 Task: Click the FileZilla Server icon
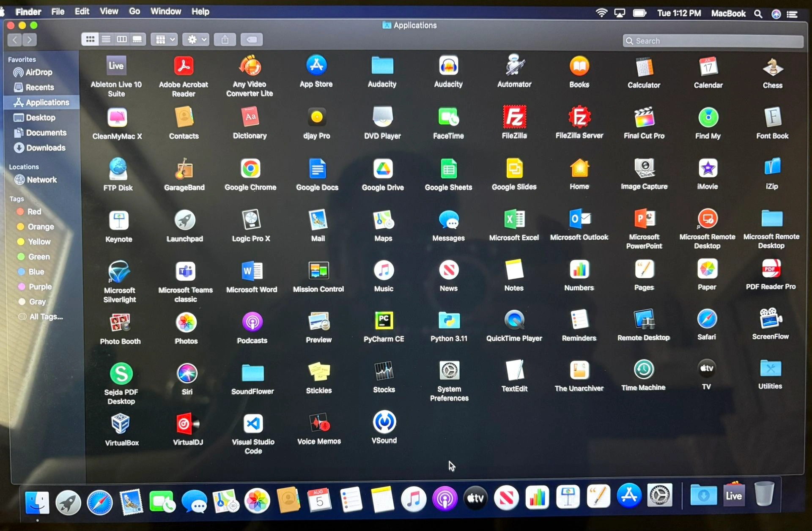coord(579,117)
